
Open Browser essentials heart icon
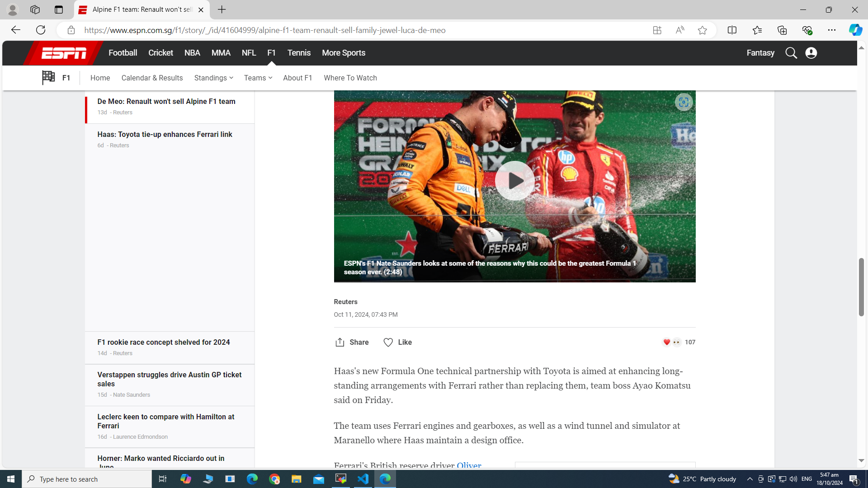(x=807, y=30)
